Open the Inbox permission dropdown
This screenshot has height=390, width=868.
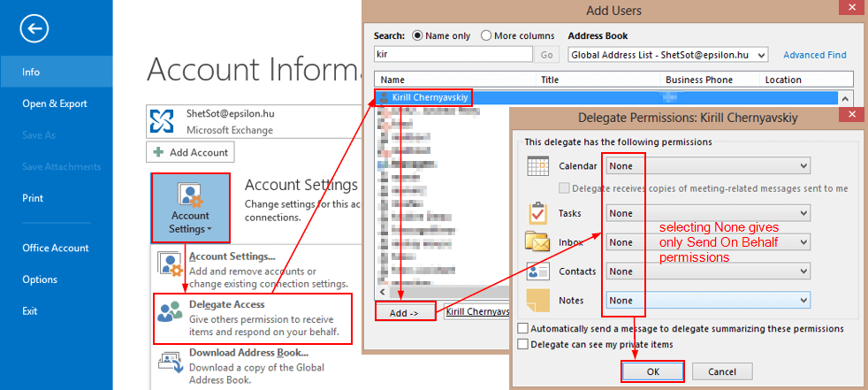coord(708,242)
